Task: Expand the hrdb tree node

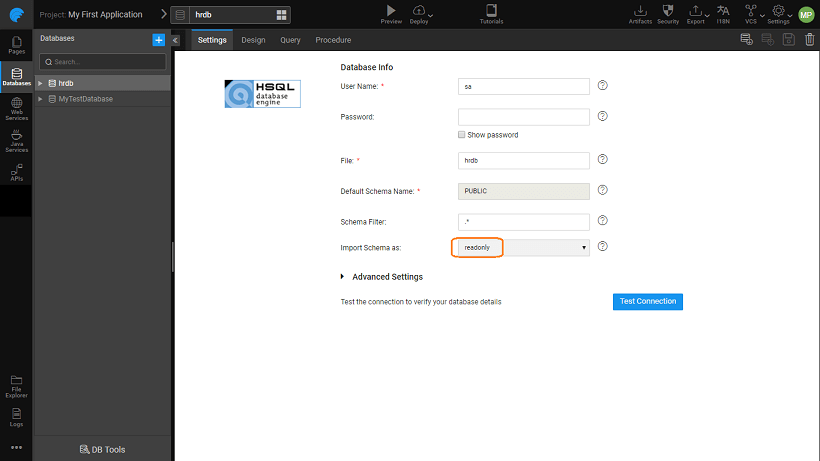Action: point(40,83)
